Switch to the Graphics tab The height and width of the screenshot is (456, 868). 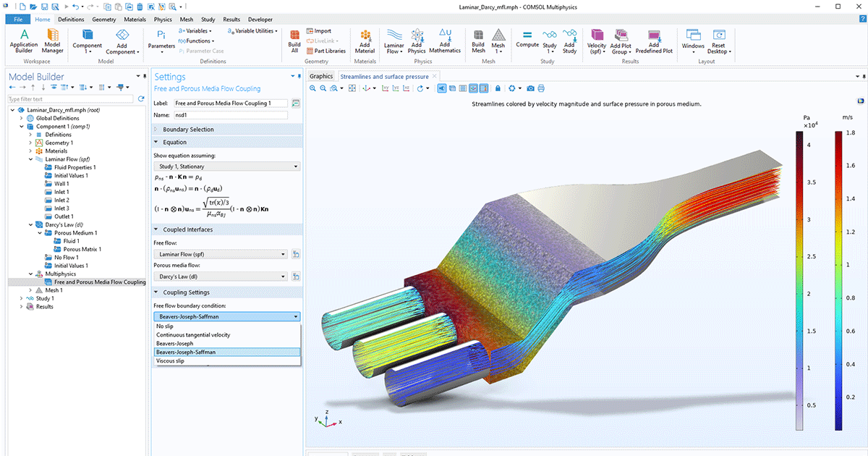point(321,76)
